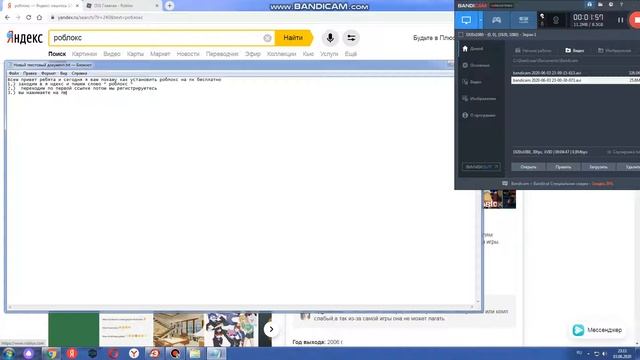Image resolution: width=640 pixels, height=360 pixels.
Task: Open Карты tab in Yandex
Action: pos(135,54)
